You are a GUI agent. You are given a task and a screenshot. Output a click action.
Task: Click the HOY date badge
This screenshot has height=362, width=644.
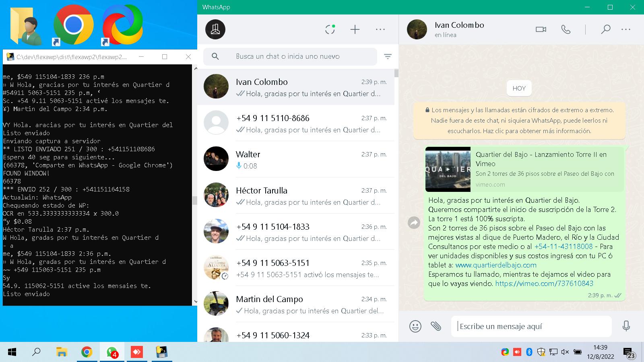(519, 88)
